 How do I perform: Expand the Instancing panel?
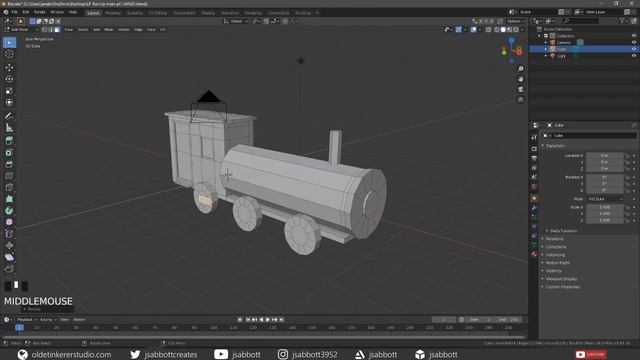555,255
